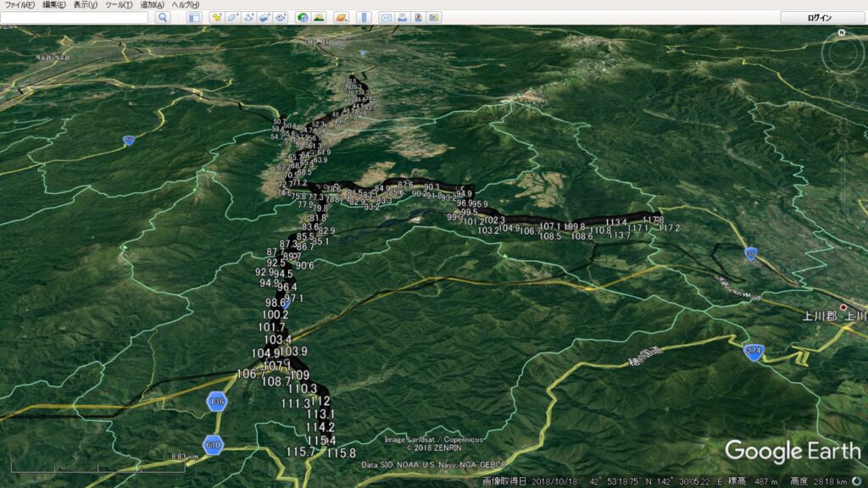Toggle historical imagery clock button
Screen dimensions: 868x488
tap(303, 17)
